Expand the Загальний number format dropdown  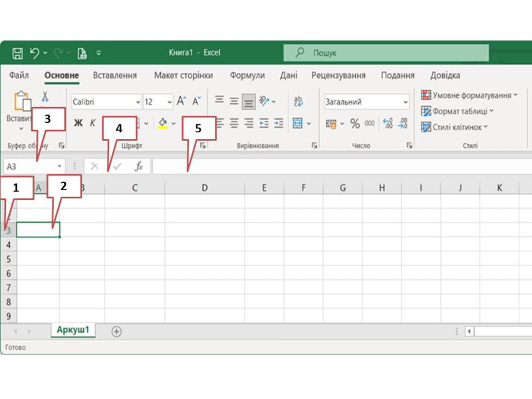point(405,102)
